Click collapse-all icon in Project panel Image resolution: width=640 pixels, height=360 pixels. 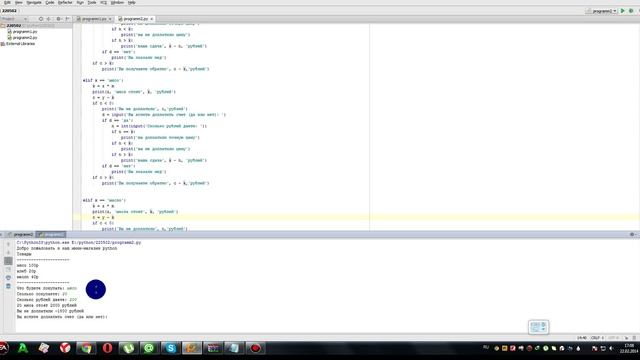click(49, 19)
